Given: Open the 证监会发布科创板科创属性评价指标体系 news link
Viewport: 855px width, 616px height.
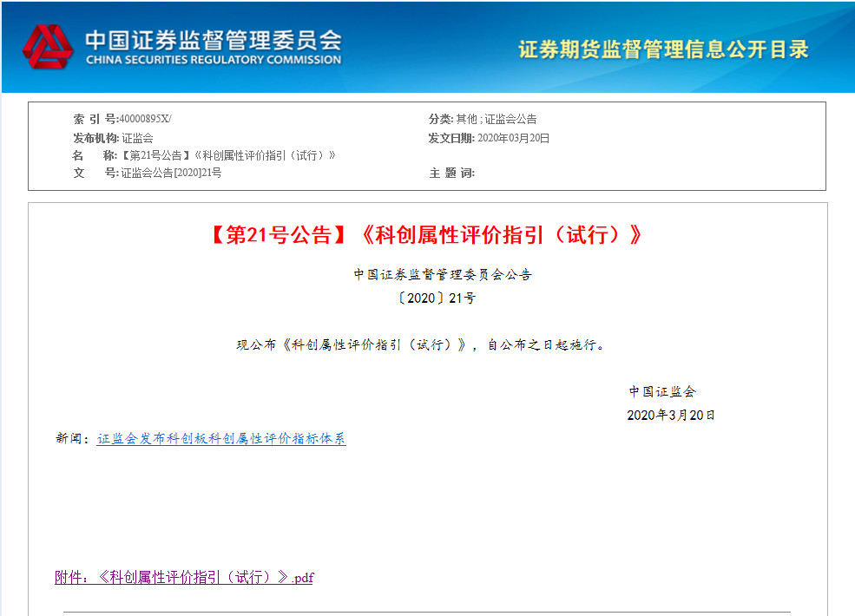Looking at the screenshot, I should pyautogui.click(x=221, y=438).
